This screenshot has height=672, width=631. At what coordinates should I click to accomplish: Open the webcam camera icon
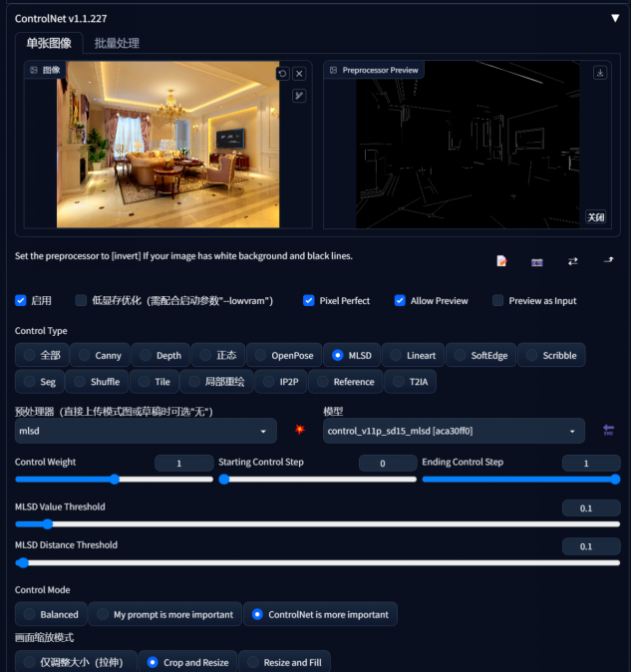coord(536,262)
